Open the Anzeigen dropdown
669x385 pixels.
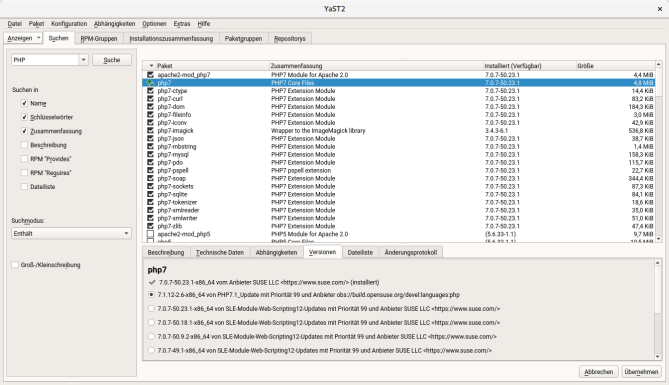pyautogui.click(x=23, y=38)
